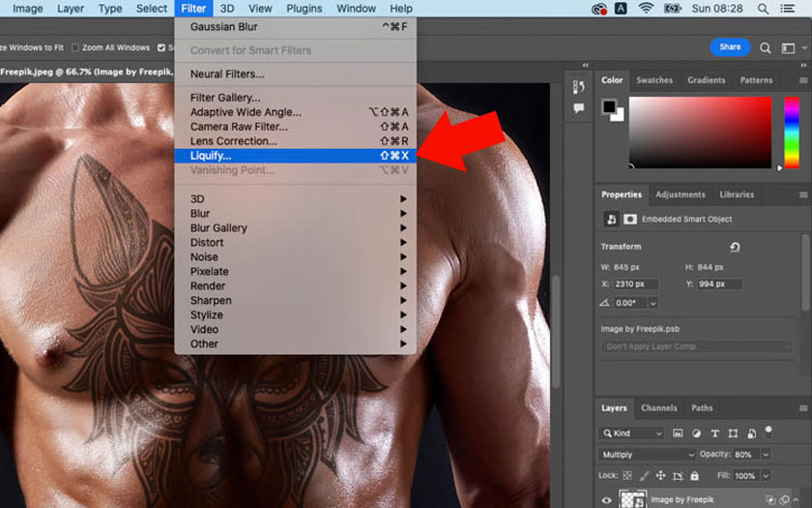The width and height of the screenshot is (812, 508).
Task: Reset the transform in Properties
Action: pos(735,247)
